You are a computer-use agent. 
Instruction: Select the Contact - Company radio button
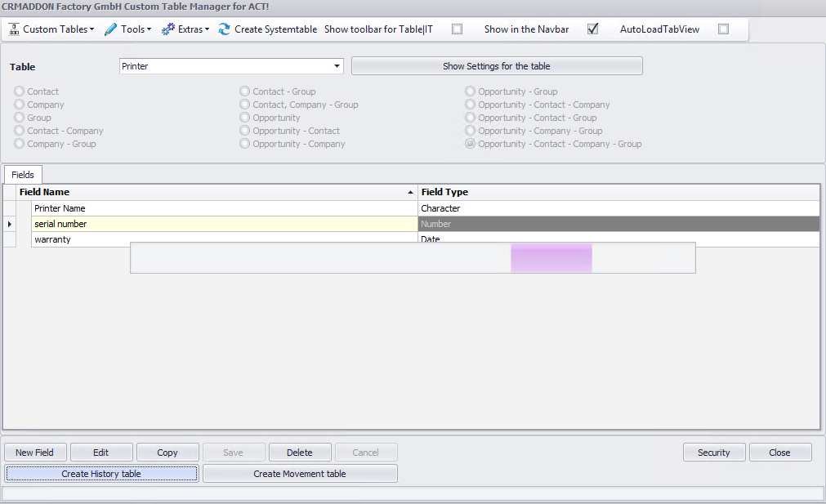(x=20, y=131)
